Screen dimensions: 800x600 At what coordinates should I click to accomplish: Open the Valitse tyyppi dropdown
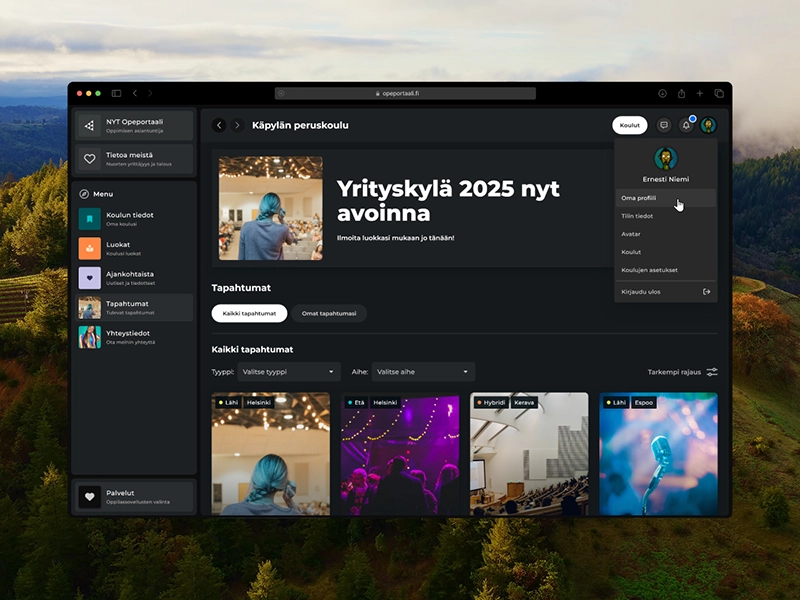289,372
